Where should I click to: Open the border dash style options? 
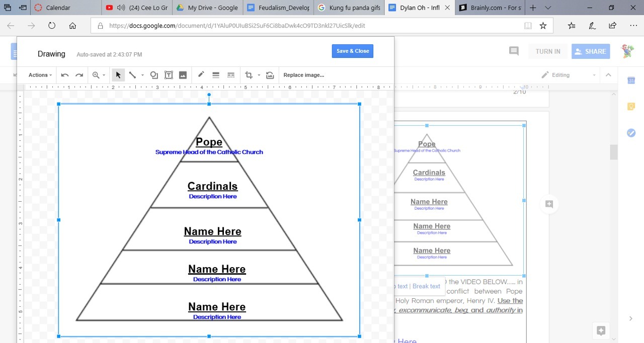(231, 75)
